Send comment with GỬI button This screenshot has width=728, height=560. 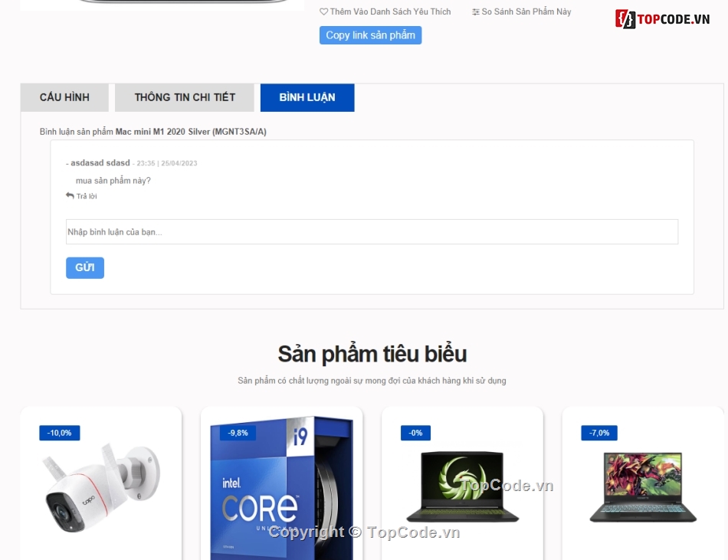(85, 267)
